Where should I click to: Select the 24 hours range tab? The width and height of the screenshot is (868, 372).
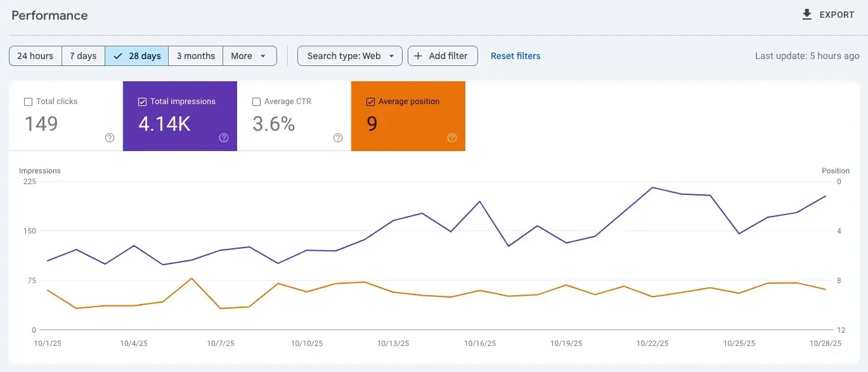(x=36, y=56)
